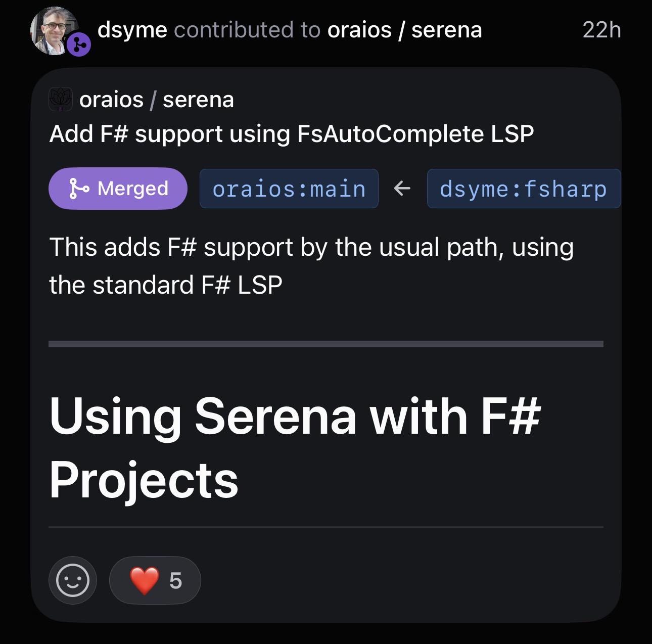
Task: Click the oraios repository logo icon
Action: tap(61, 99)
